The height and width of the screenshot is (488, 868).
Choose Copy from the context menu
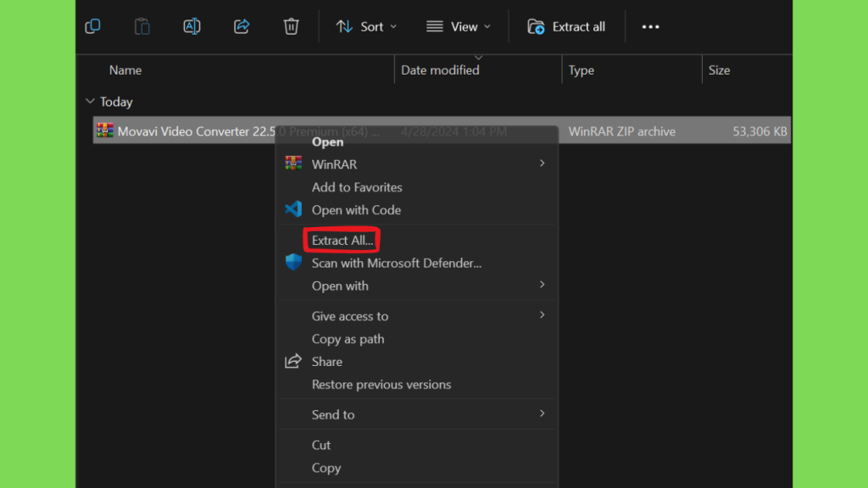tap(326, 468)
